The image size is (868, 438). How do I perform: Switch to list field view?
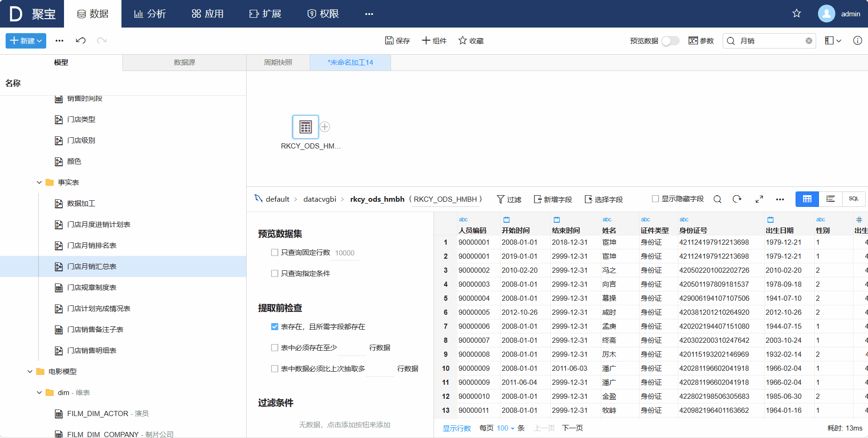(x=831, y=199)
